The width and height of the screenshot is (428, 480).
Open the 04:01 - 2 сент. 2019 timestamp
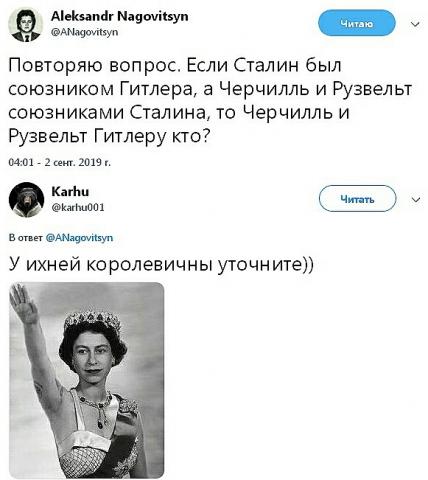tap(60, 162)
